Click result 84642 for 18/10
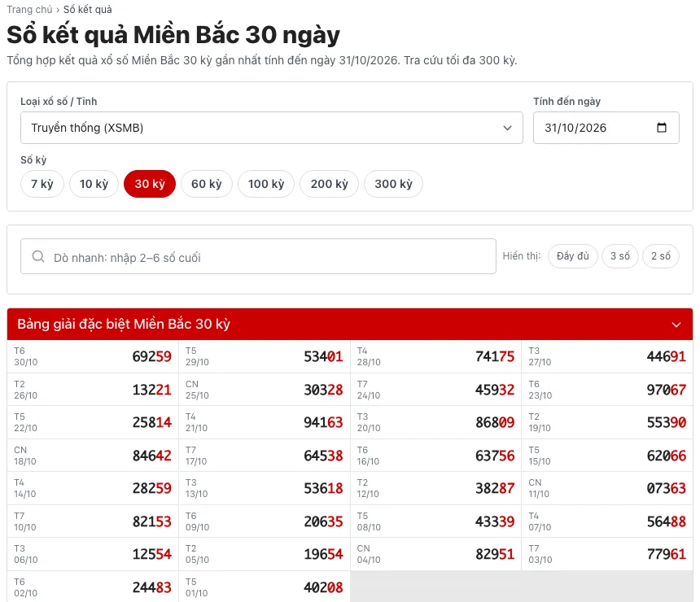Image resolution: width=700 pixels, height=602 pixels. [x=151, y=456]
